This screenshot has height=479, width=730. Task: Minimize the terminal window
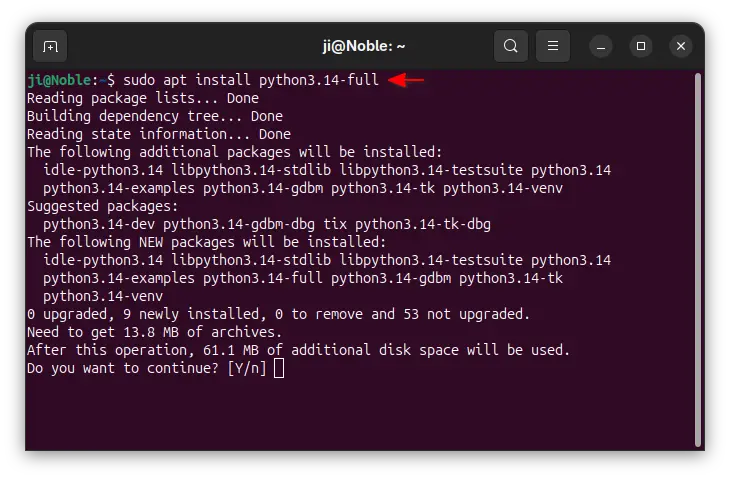601,47
